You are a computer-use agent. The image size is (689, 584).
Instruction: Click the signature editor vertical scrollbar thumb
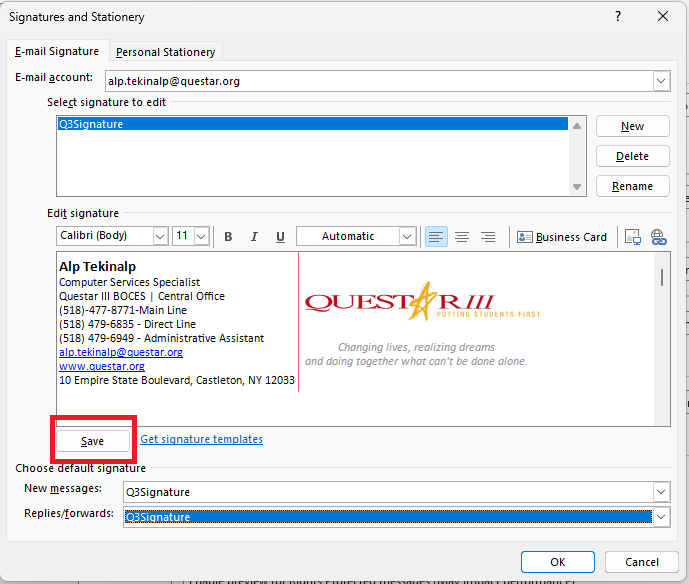(662, 277)
